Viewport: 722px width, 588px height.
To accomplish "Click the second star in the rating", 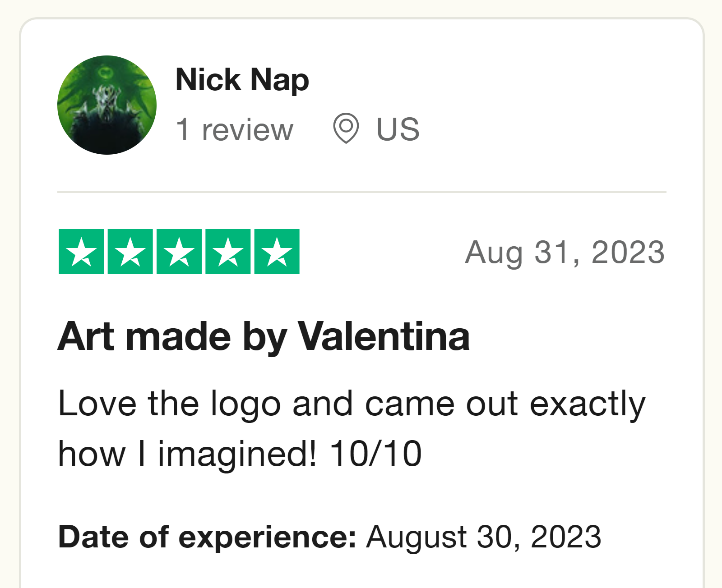I will click(x=130, y=251).
